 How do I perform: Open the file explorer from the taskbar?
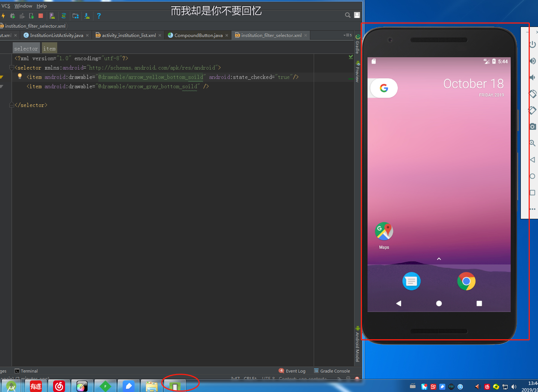152,386
